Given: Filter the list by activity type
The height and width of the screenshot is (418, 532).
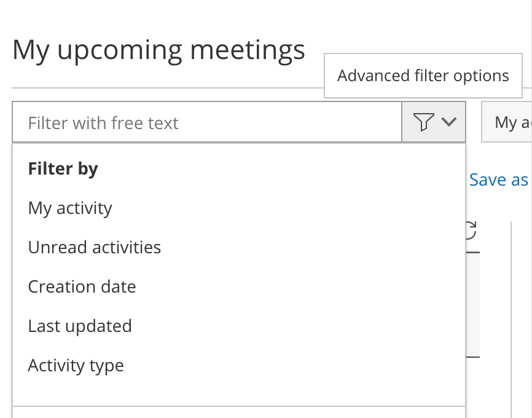Looking at the screenshot, I should pyautogui.click(x=76, y=365).
